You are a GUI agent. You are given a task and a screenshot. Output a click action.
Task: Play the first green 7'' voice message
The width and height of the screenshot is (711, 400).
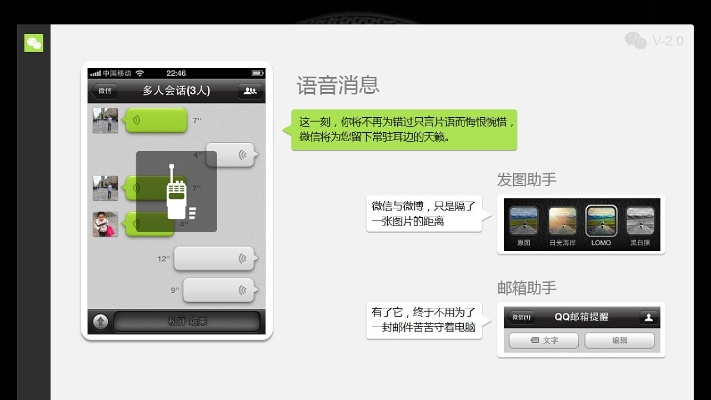coord(156,121)
